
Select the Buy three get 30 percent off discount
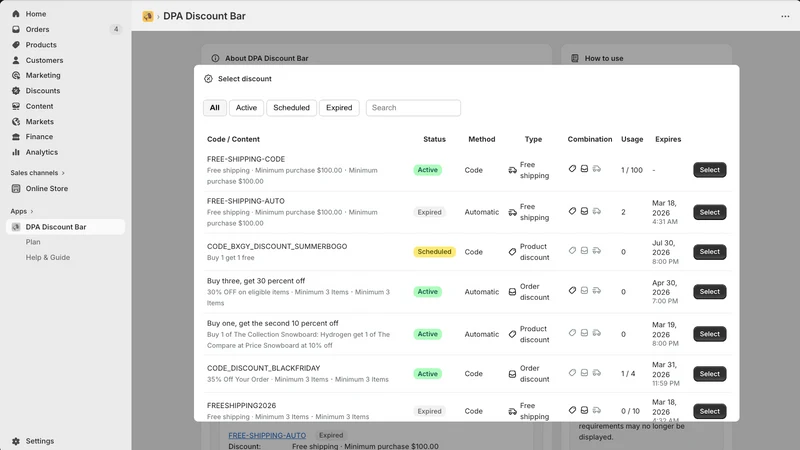click(x=709, y=292)
